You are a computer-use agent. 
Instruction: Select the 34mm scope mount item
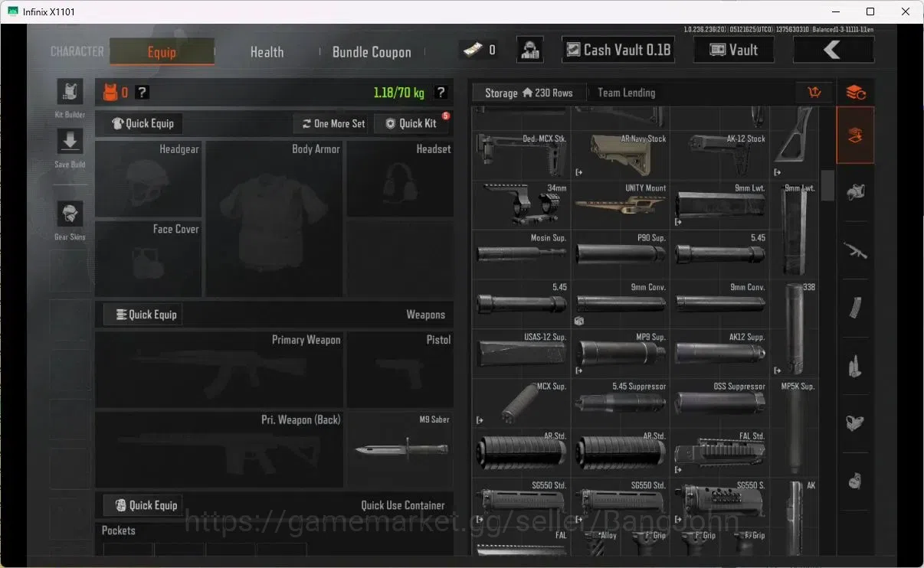(521, 205)
